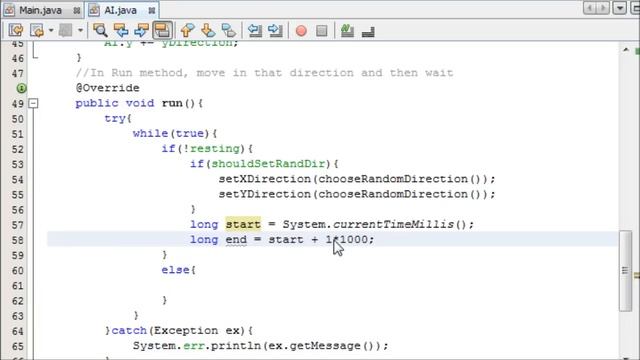Close the Main.java tab

pyautogui.click(x=76, y=11)
